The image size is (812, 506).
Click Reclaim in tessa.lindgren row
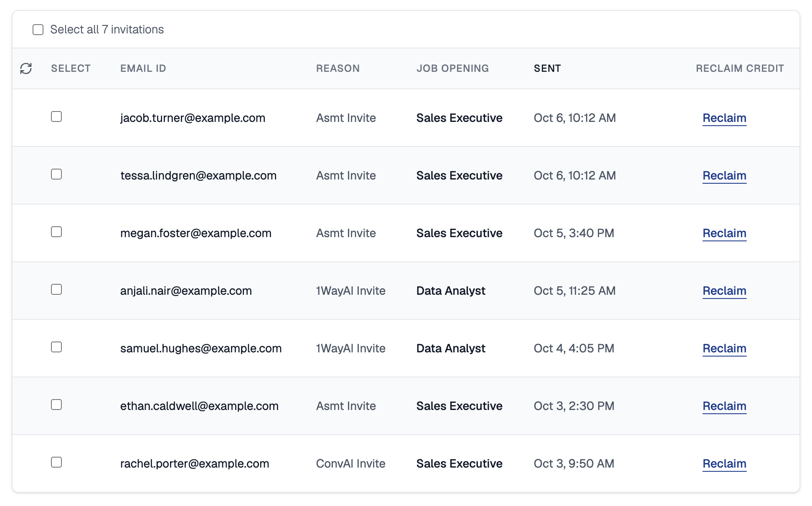click(724, 176)
